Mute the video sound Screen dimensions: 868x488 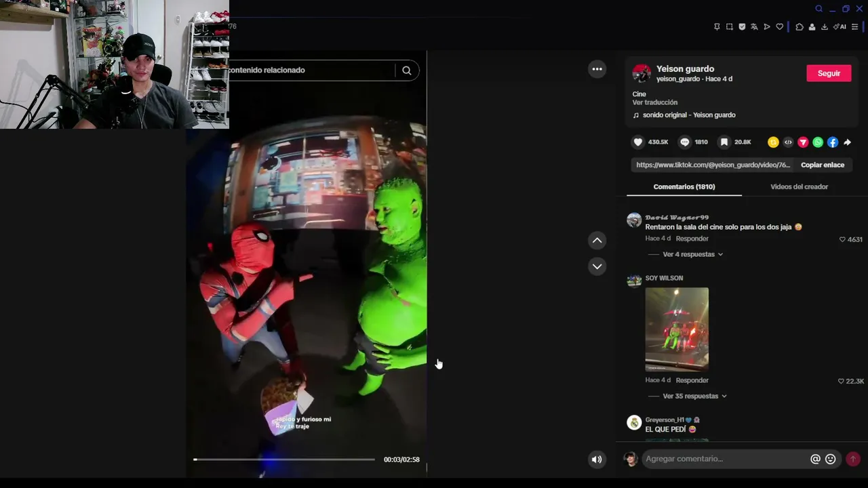[597, 460]
